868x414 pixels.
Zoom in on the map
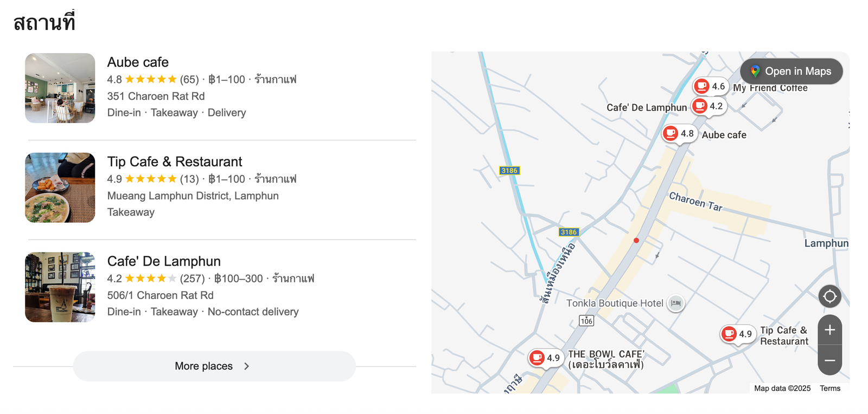pos(829,330)
